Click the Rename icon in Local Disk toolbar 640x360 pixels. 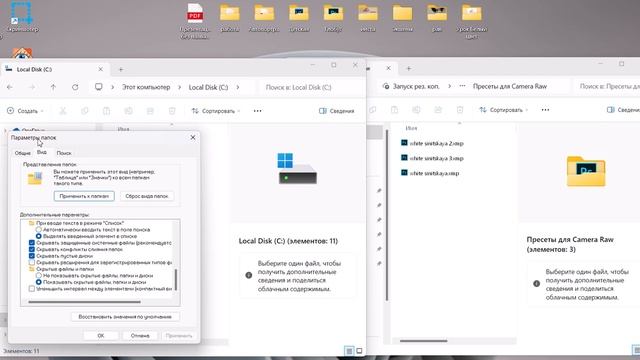click(128, 111)
